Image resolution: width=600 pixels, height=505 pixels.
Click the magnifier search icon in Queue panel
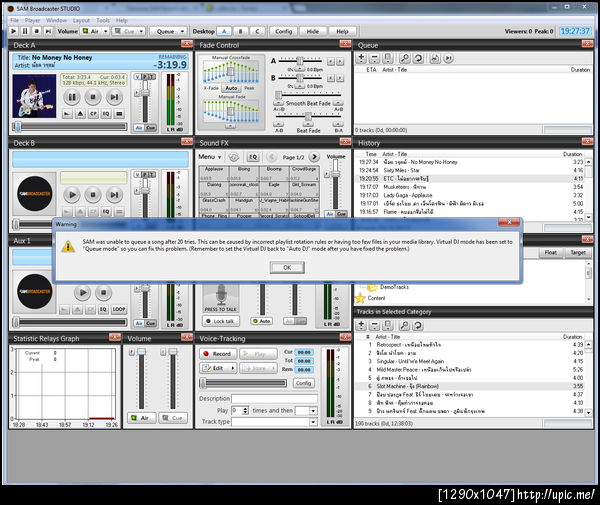pyautogui.click(x=404, y=58)
